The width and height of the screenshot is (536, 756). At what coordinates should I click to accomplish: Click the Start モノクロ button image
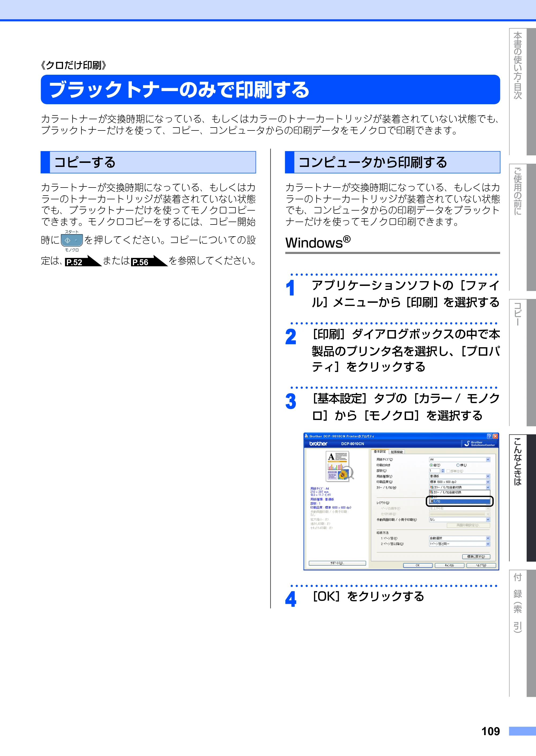72,241
